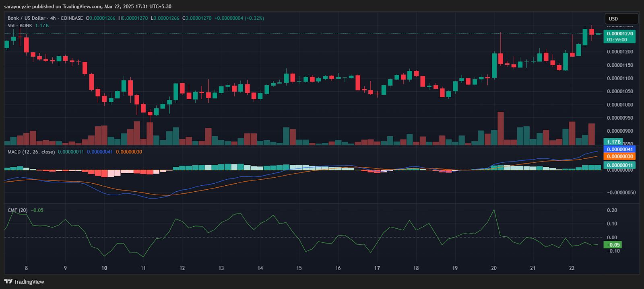The height and width of the screenshot is (289, 644).
Task: Open the USD currency selector
Action: [x=621, y=19]
